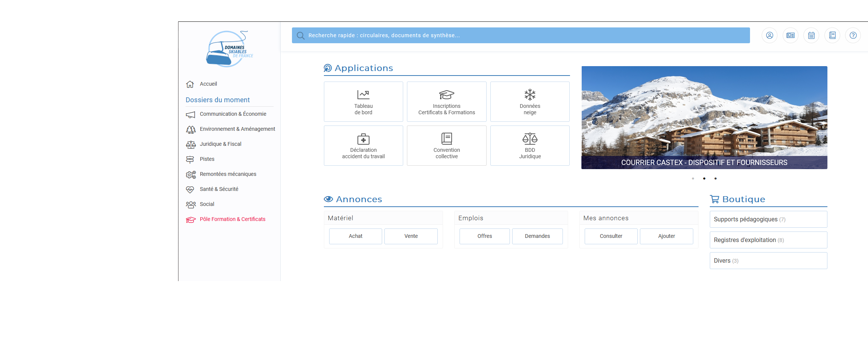Open the Convention collective tile

click(x=446, y=146)
